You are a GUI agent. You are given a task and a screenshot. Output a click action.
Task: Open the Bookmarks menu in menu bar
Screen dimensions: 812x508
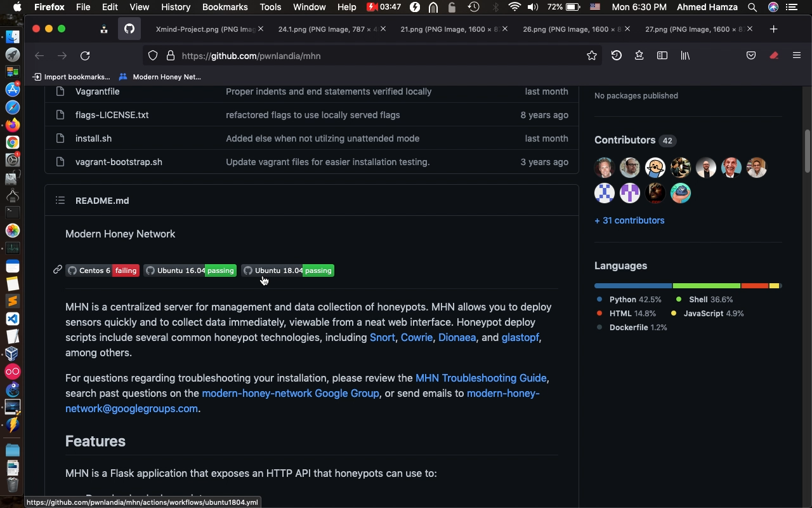point(225,8)
